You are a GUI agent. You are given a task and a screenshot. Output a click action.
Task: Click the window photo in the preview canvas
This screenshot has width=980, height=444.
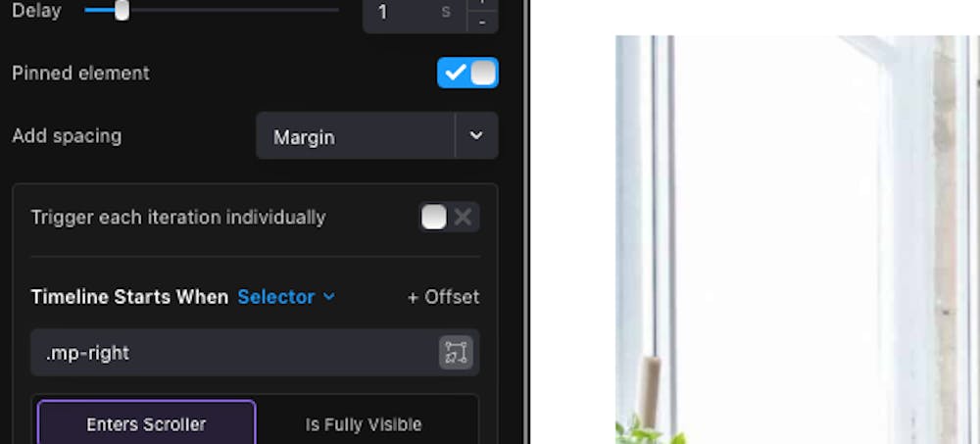pyautogui.click(x=798, y=239)
